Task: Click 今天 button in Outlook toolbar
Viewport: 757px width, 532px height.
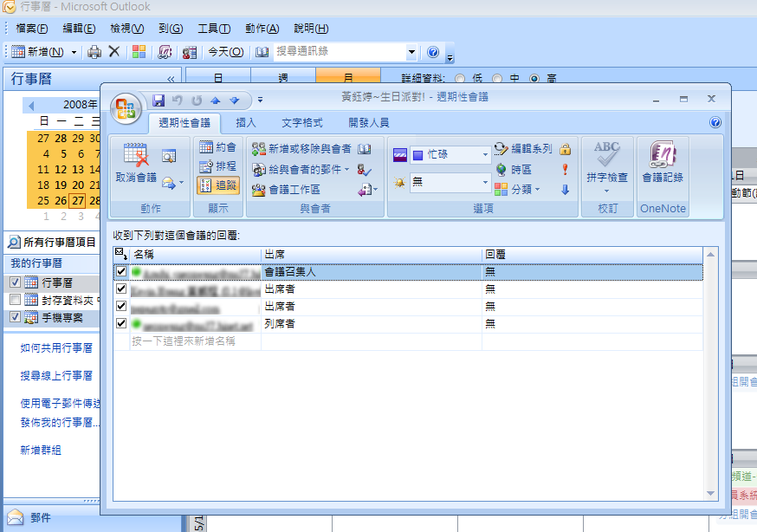Action: point(225,52)
